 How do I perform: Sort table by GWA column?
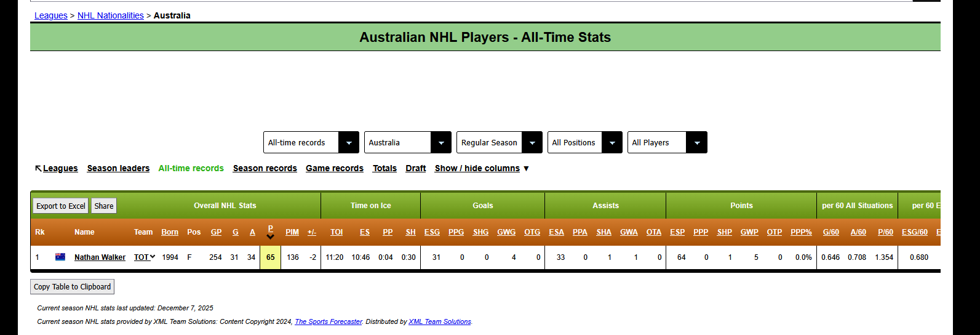tap(629, 232)
